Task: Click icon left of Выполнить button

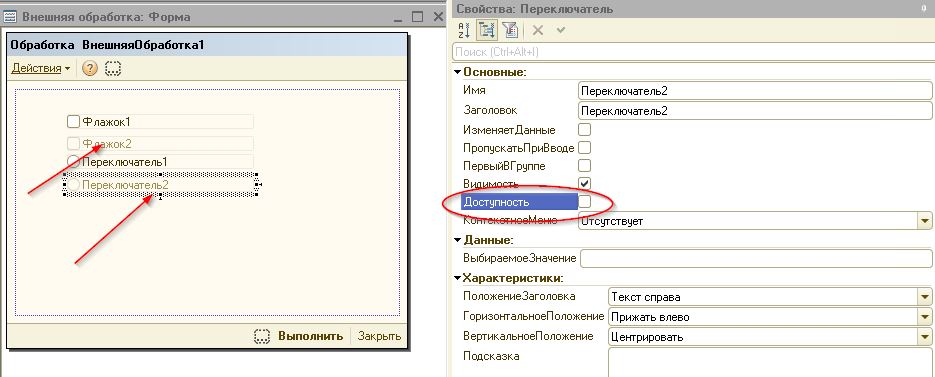Action: pos(262,336)
